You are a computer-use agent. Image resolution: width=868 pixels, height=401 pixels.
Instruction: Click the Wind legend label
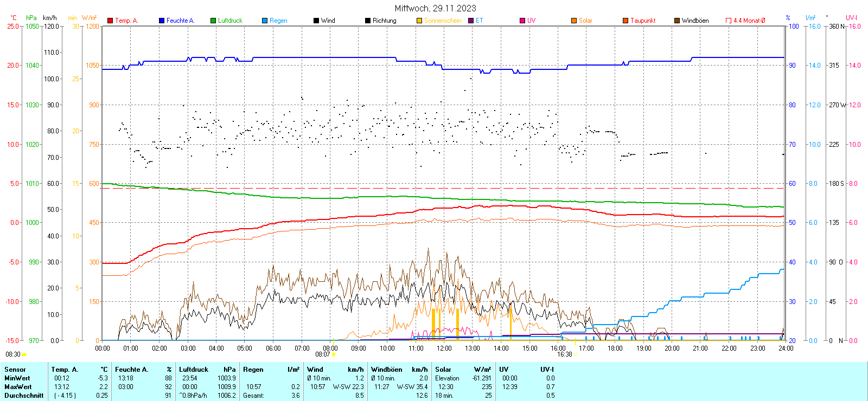point(328,21)
